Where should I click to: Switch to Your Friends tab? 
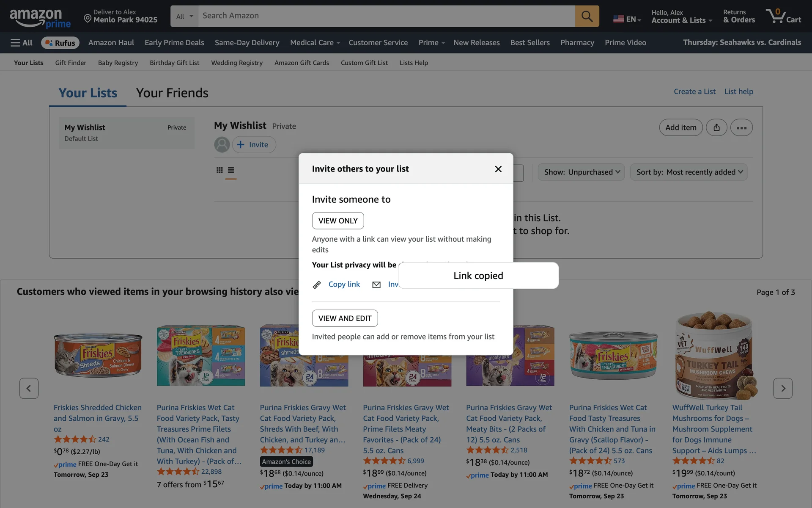[x=172, y=93]
